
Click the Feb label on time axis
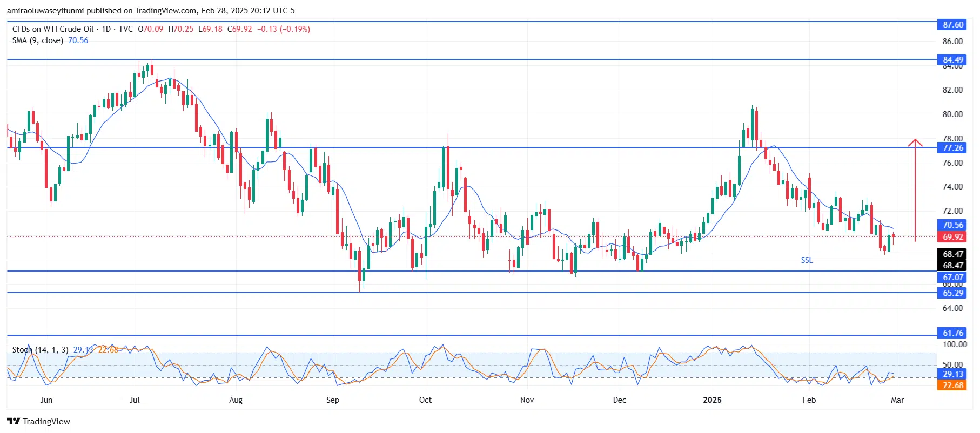tap(809, 400)
